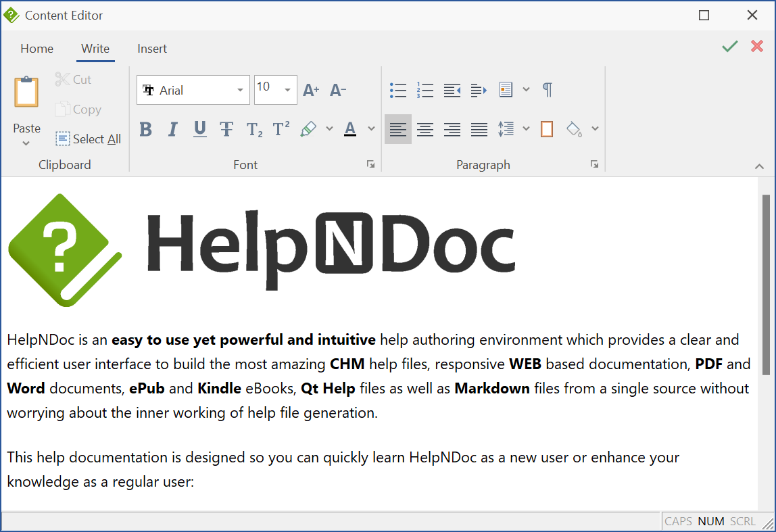Expand the font color dropdown arrow
The image size is (776, 532).
[x=371, y=128]
